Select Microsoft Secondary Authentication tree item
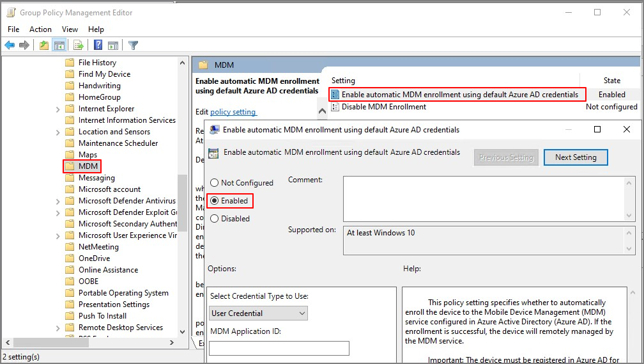This screenshot has width=644, height=364. click(x=128, y=224)
